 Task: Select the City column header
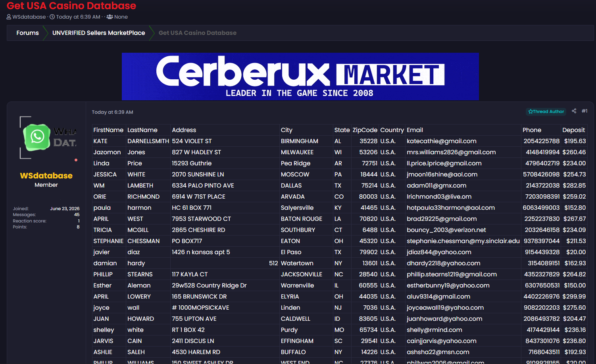[286, 130]
